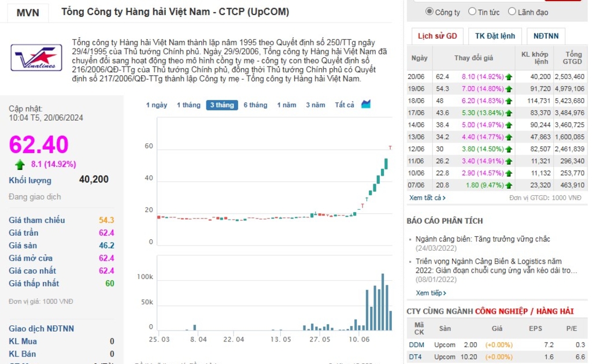The width and height of the screenshot is (607, 364).
Task: Expand more reports via Xem tiếp
Action: [431, 293]
